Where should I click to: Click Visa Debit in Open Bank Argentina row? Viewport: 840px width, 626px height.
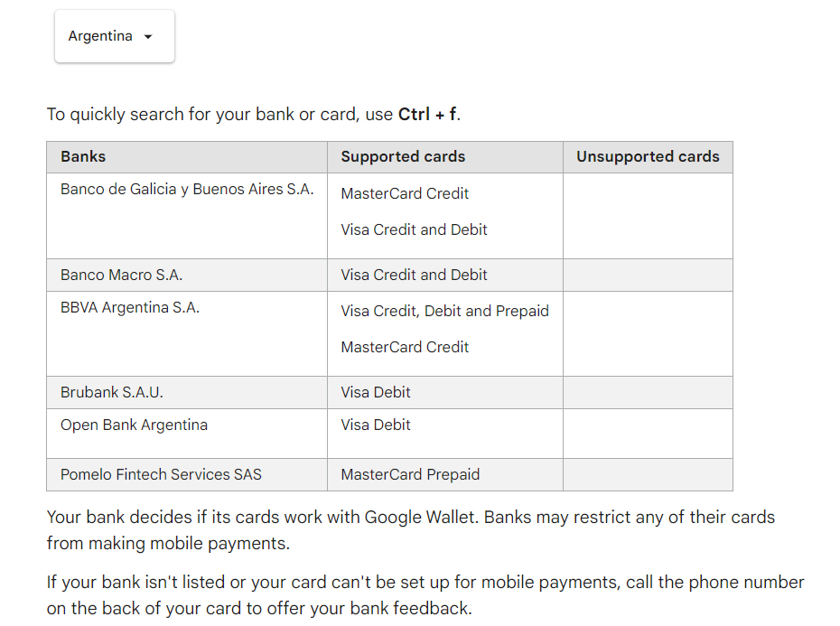point(376,425)
